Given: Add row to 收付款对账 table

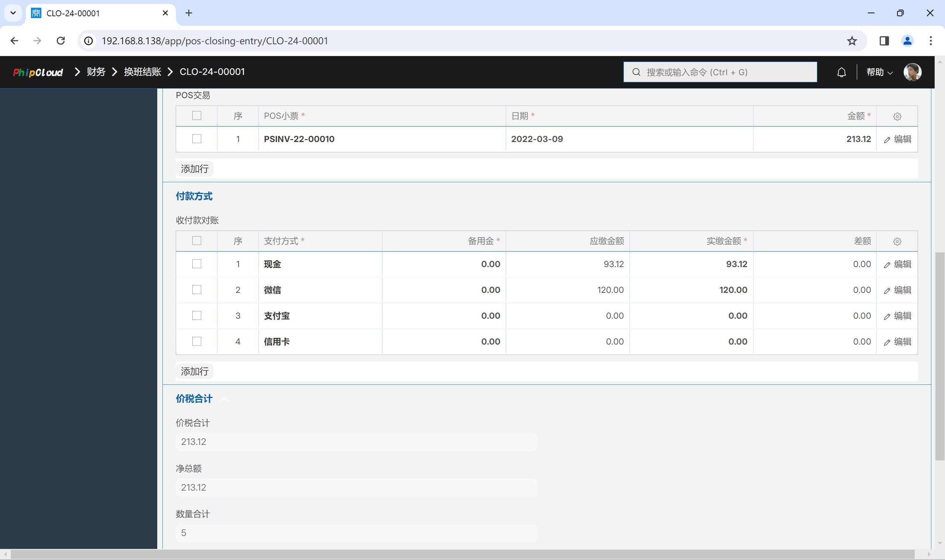Looking at the screenshot, I should pos(195,371).
